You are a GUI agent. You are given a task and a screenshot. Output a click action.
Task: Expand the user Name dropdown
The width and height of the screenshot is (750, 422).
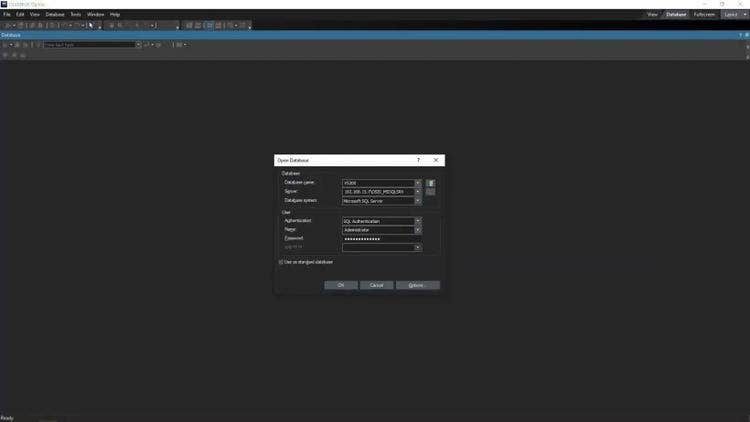[418, 230]
